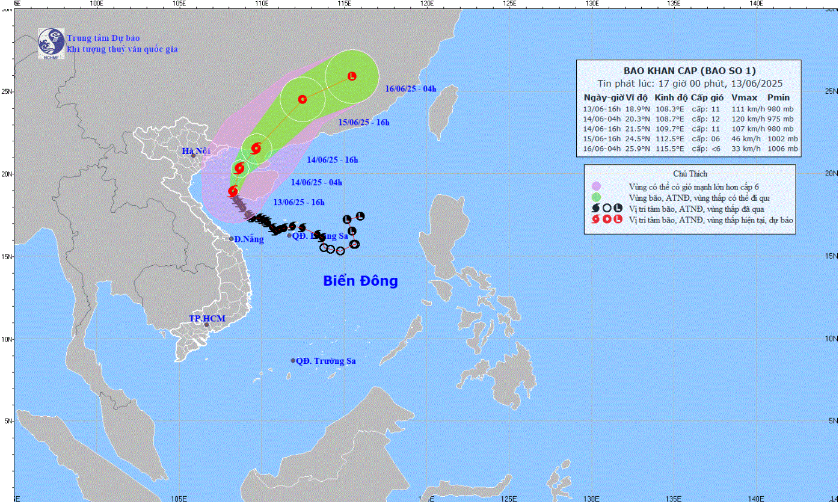Click the 'Đ.Nẵng' city label

[250, 239]
